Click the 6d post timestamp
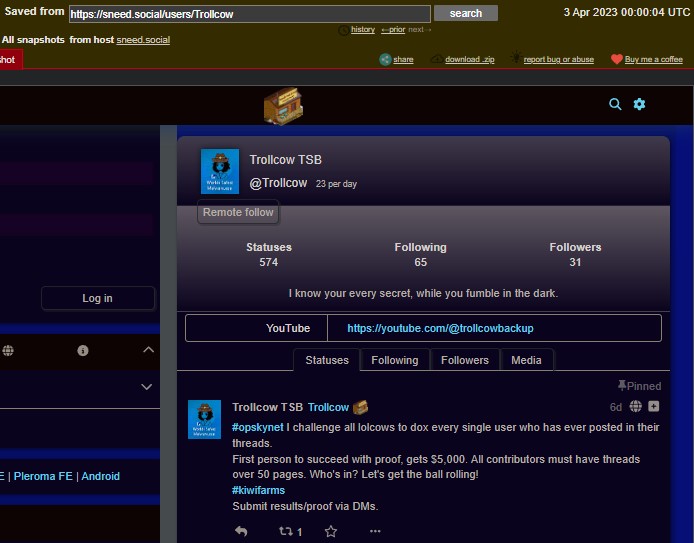 click(615, 407)
